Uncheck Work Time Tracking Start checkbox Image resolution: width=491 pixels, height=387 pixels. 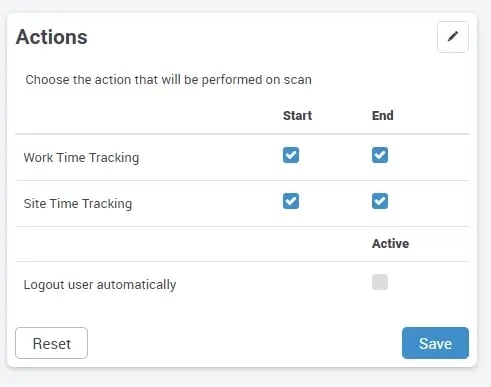tap(291, 155)
